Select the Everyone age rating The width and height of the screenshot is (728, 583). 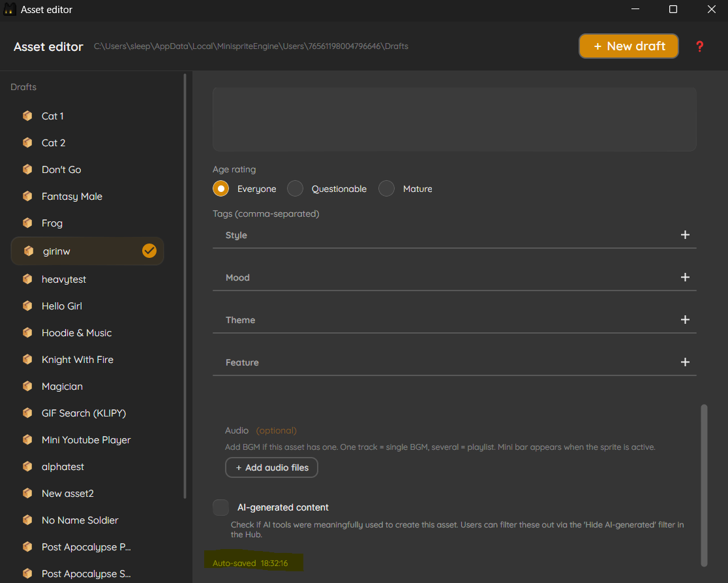click(221, 189)
